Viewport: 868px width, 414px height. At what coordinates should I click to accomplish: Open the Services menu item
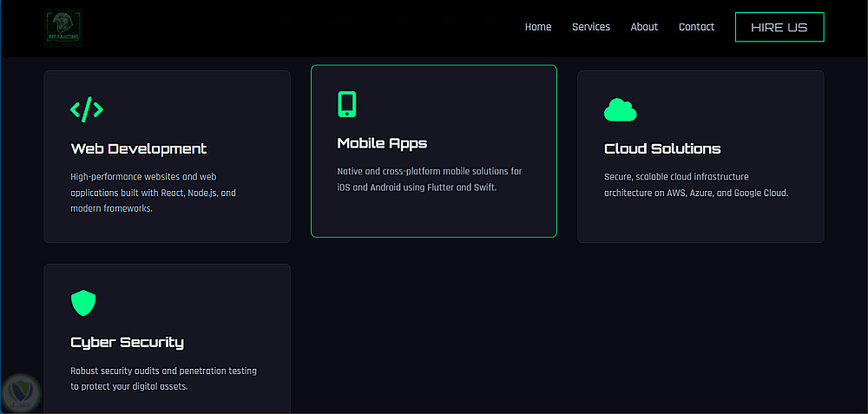pyautogui.click(x=591, y=27)
